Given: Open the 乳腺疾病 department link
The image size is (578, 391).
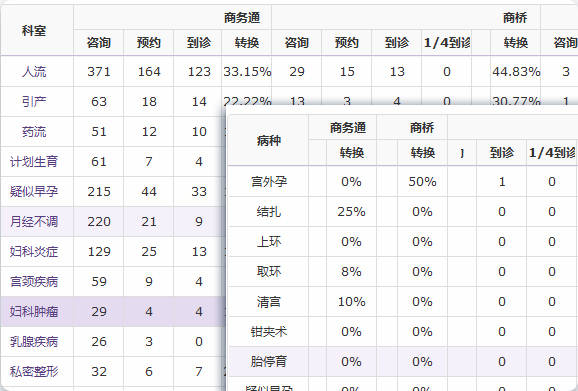Looking at the screenshot, I should [34, 342].
